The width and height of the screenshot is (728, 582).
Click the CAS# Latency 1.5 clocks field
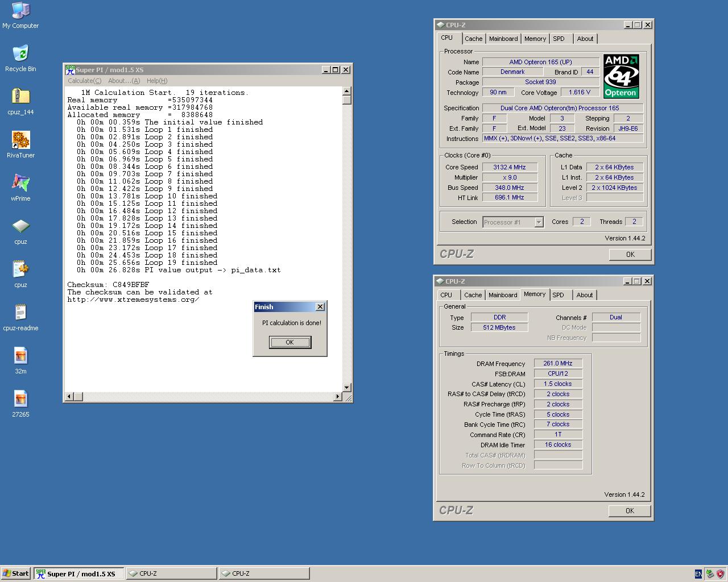558,384
